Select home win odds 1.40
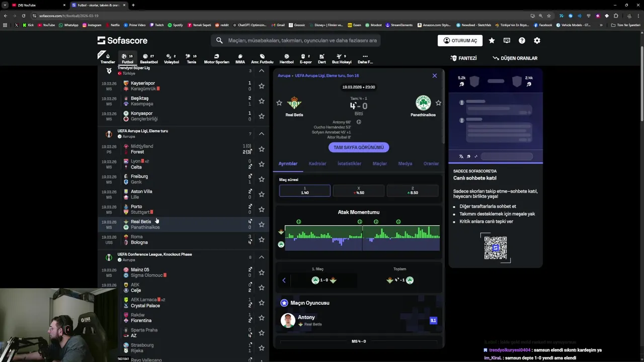Image resolution: width=644 pixels, height=362 pixels. [x=304, y=191]
